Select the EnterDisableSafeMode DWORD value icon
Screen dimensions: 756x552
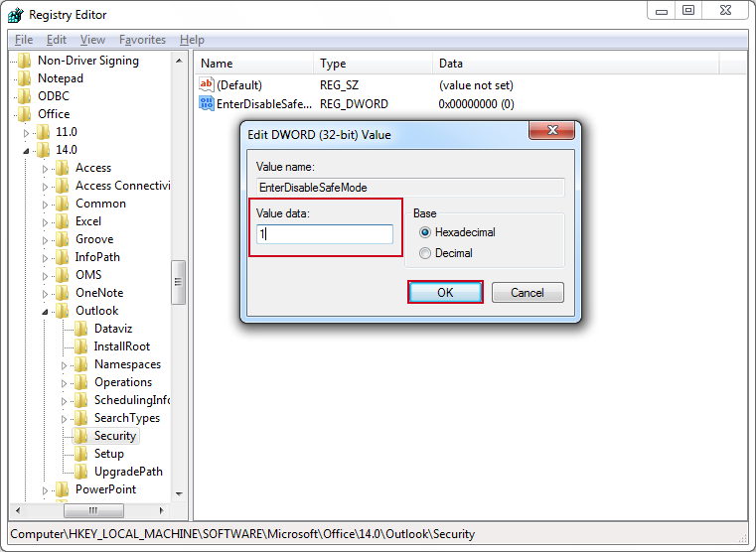point(206,103)
